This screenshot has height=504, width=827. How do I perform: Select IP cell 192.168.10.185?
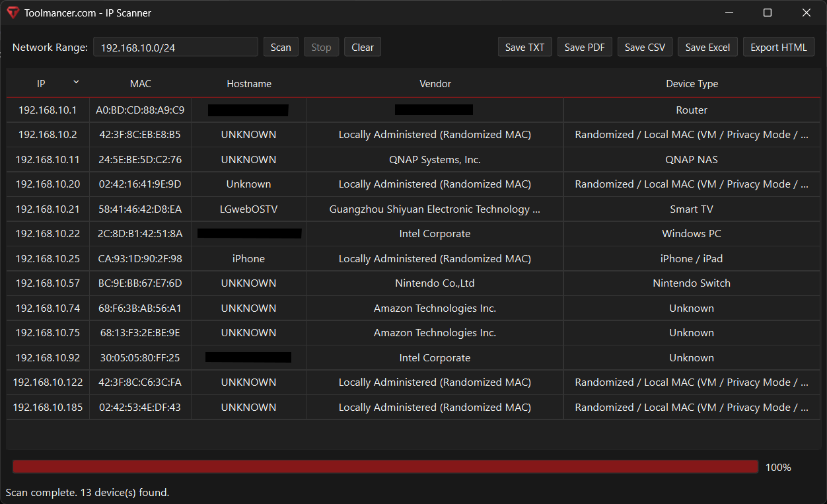click(x=48, y=407)
